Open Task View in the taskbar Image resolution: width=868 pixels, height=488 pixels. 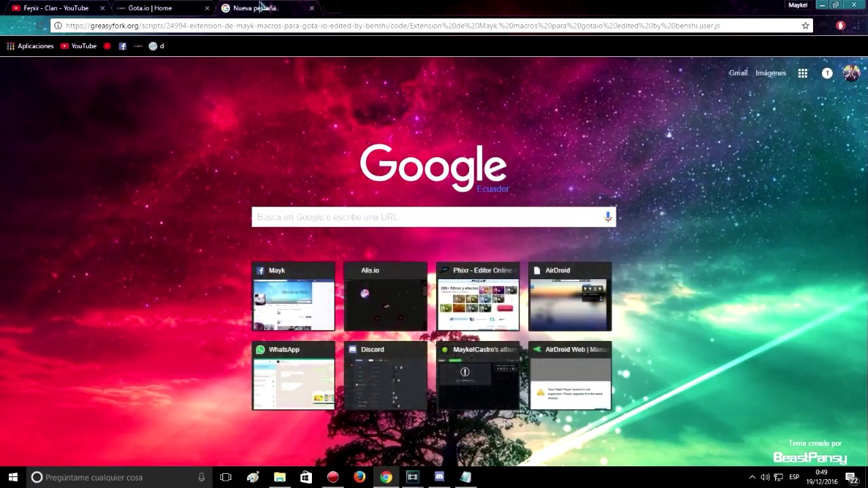[x=226, y=477]
